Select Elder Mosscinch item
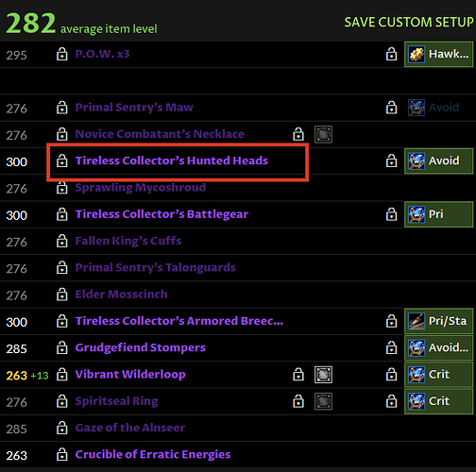The image size is (476, 472). (121, 295)
